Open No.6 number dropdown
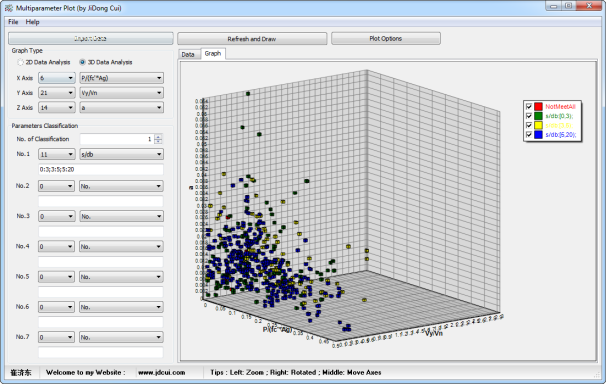This screenshot has height=384, width=606. coord(56,307)
